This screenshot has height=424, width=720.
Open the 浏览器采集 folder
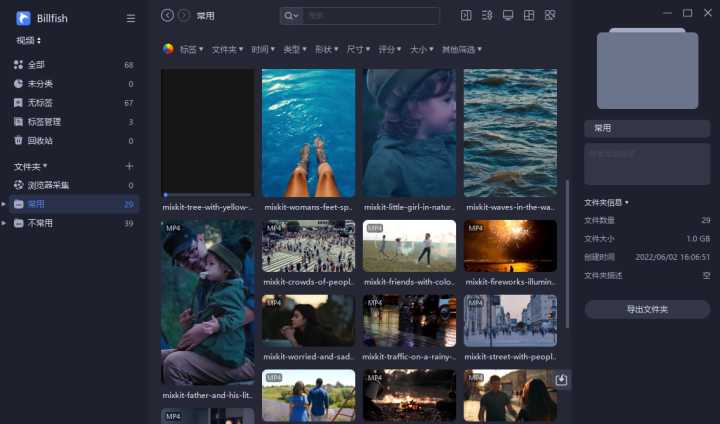pos(73,185)
